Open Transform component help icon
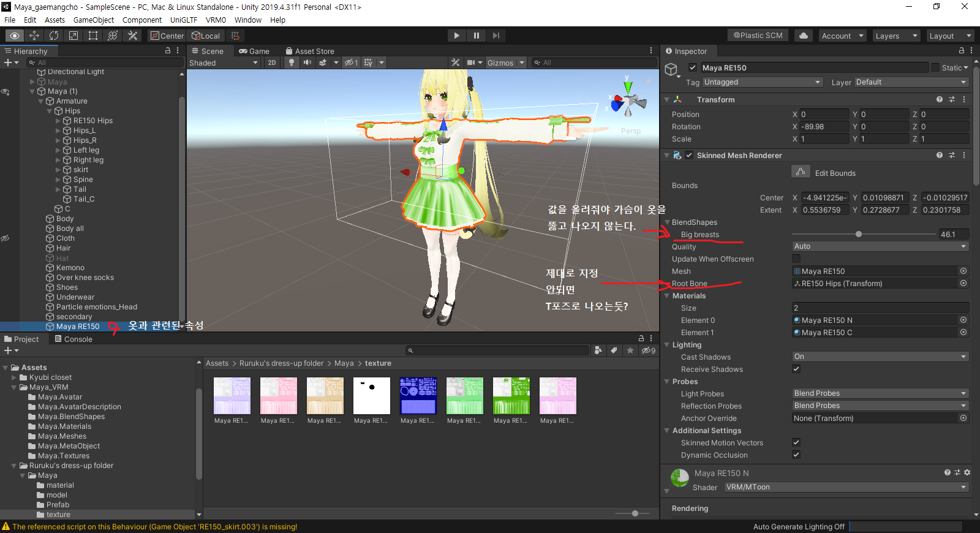980x533 pixels. (940, 99)
